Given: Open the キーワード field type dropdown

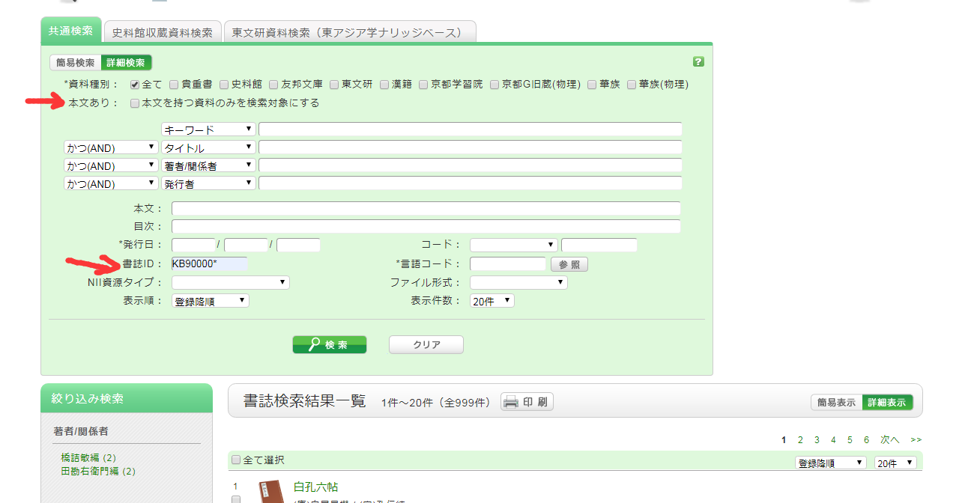Looking at the screenshot, I should (208, 129).
